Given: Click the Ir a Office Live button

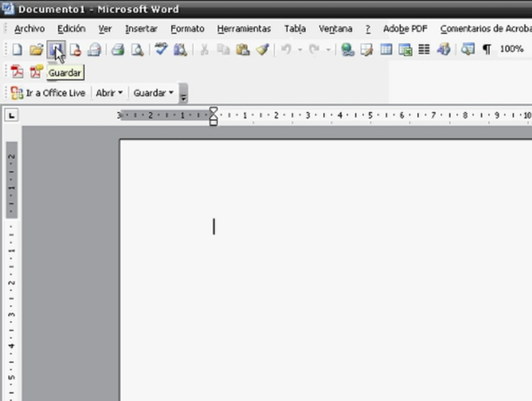Looking at the screenshot, I should [x=48, y=93].
